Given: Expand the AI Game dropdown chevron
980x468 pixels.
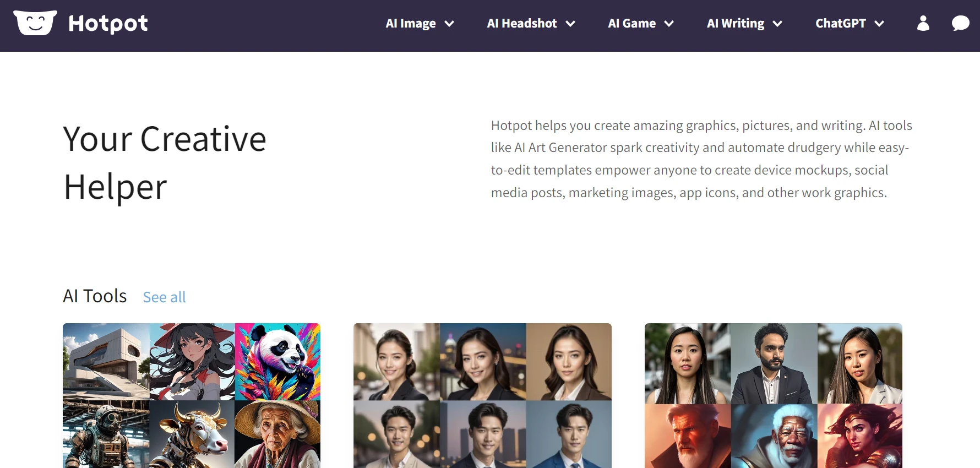Looking at the screenshot, I should 669,24.
